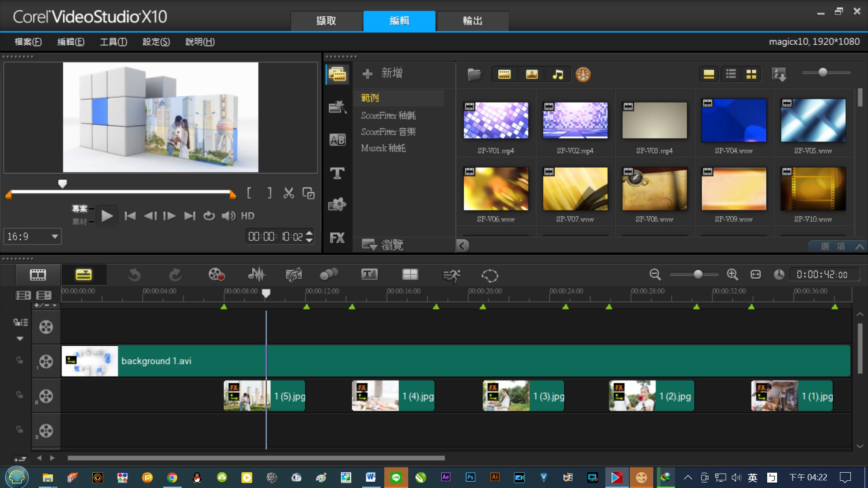Viewport: 868px width, 488px height.
Task: Toggle title display in library
Action: tap(709, 74)
